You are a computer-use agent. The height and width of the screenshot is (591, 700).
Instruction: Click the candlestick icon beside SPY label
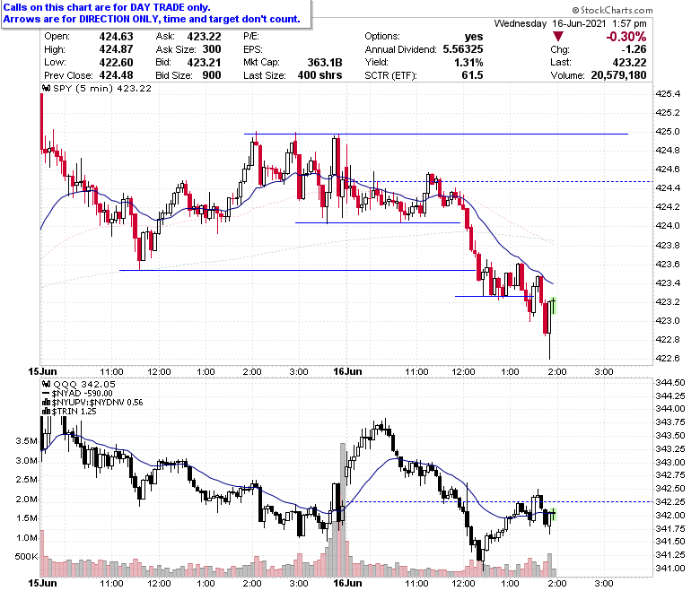coord(46,88)
